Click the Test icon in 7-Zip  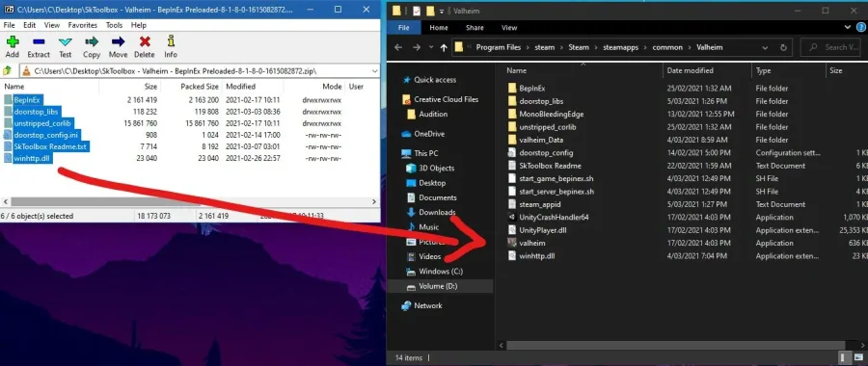pos(66,42)
